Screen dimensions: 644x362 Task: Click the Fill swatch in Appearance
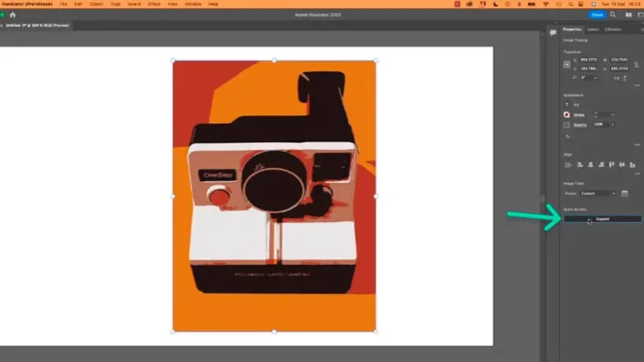tap(567, 105)
